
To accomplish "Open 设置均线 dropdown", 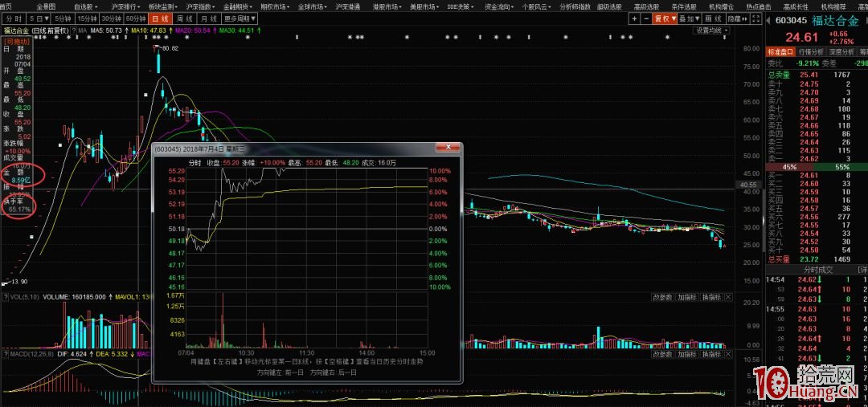I will [710, 30].
